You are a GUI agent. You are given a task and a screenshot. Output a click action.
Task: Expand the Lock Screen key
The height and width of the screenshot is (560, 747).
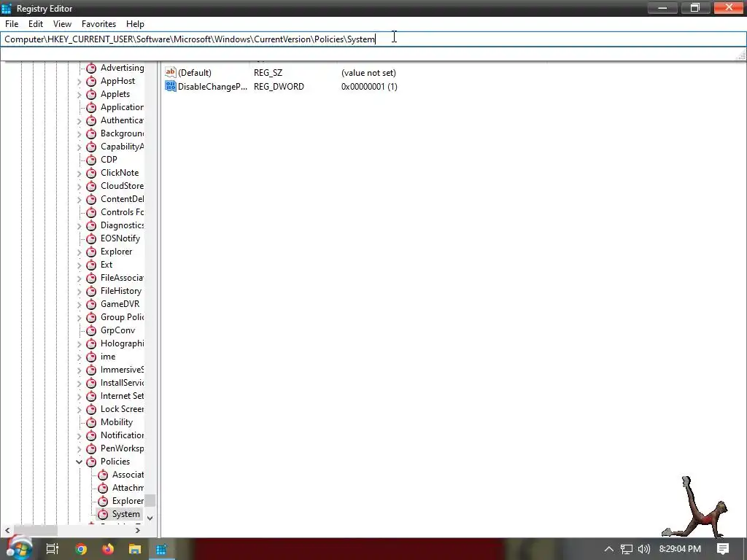point(79,409)
